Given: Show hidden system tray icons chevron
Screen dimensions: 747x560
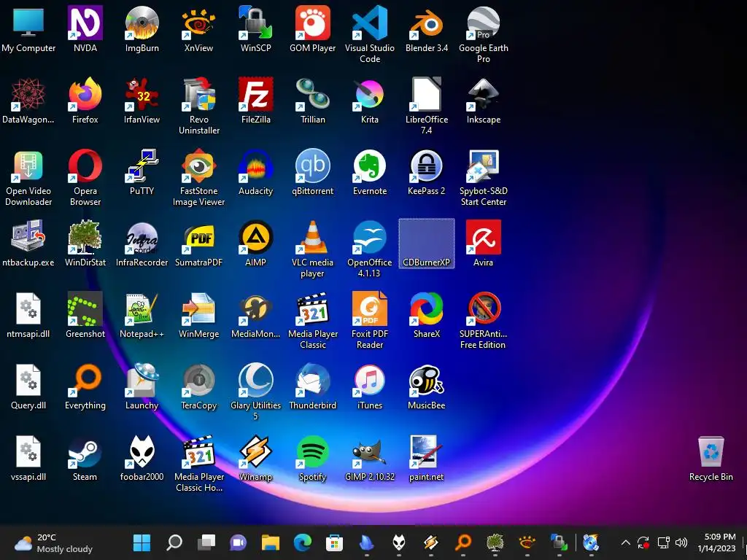Looking at the screenshot, I should coord(625,542).
